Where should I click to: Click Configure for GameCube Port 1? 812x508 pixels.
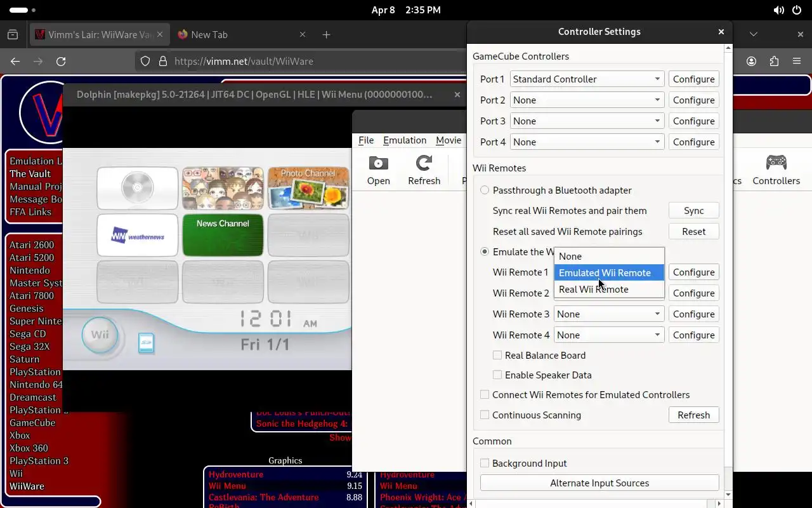click(x=693, y=79)
